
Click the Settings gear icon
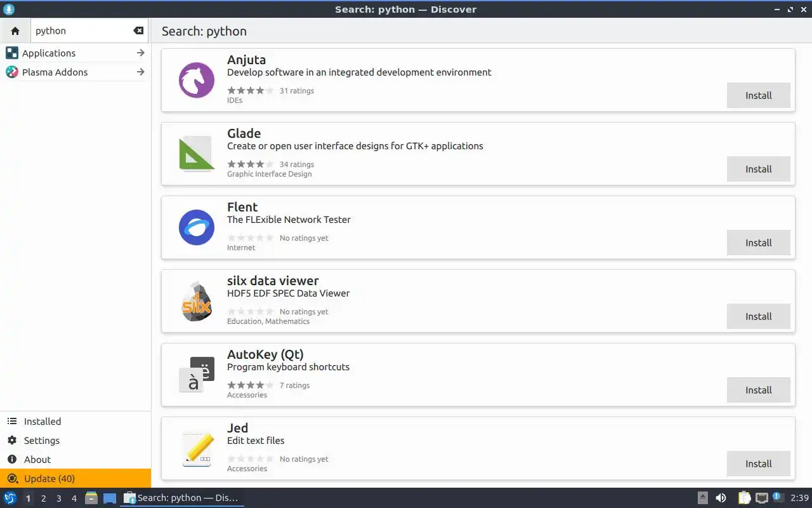pos(12,440)
